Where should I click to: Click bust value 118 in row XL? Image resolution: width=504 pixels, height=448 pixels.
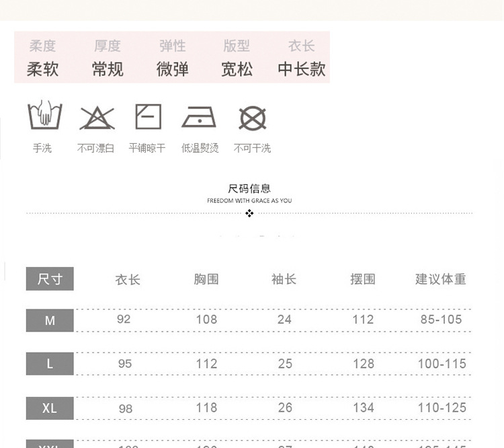click(x=207, y=408)
